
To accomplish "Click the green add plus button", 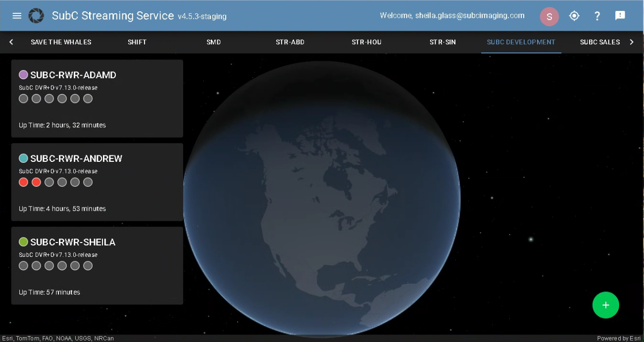I will 605,305.
